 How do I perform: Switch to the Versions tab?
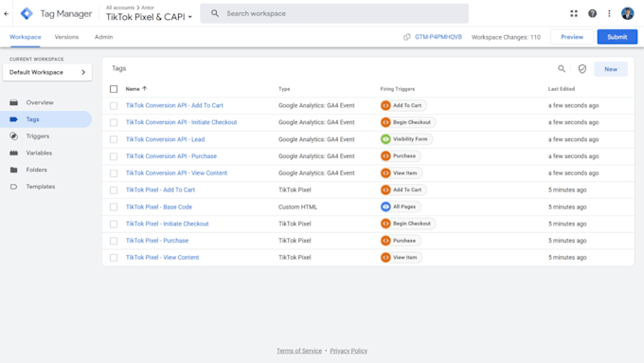click(x=66, y=37)
